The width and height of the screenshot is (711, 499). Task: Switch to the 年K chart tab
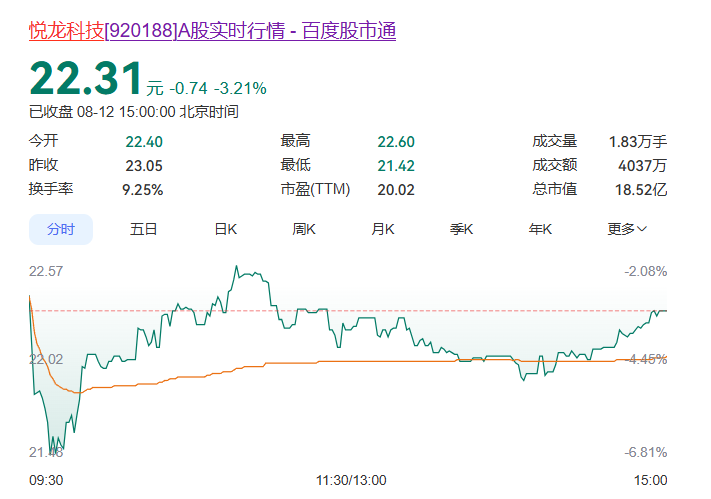[x=540, y=229]
